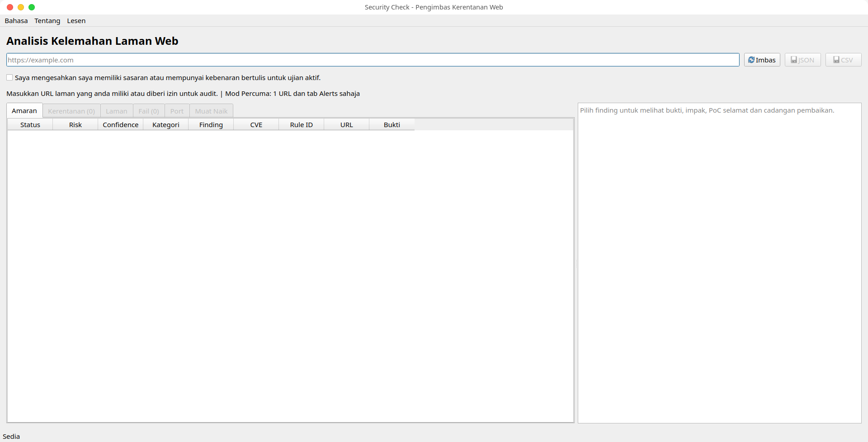Click the Mod Percuma info text
This screenshot has width=868, height=442.
[292, 94]
